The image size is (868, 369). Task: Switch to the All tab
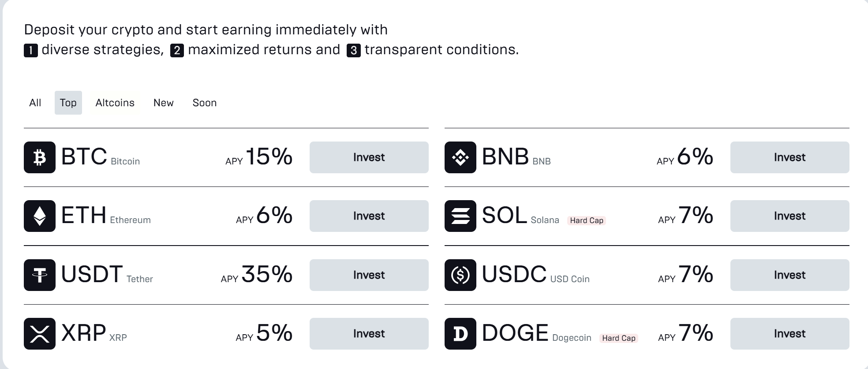35,103
